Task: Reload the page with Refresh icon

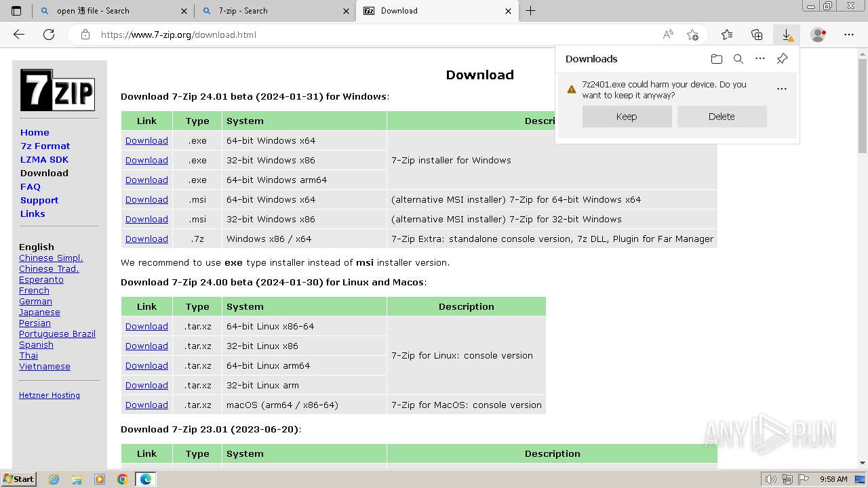Action: tap(49, 35)
